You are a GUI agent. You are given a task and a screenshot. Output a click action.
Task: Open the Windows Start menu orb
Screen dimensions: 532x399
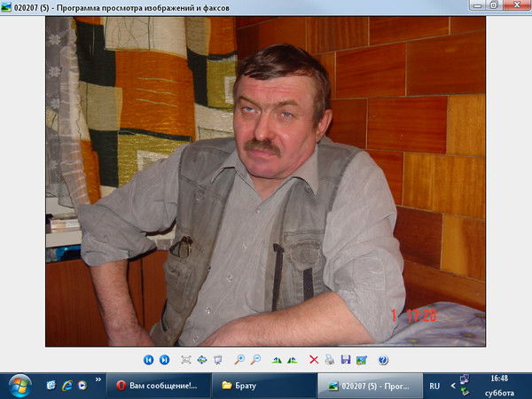tap(20, 386)
